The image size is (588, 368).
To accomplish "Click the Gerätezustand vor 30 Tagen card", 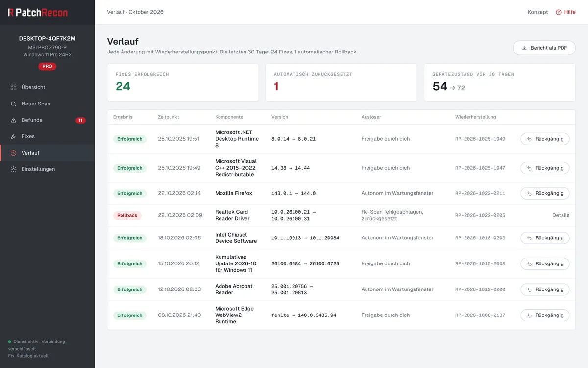I will tap(500, 82).
